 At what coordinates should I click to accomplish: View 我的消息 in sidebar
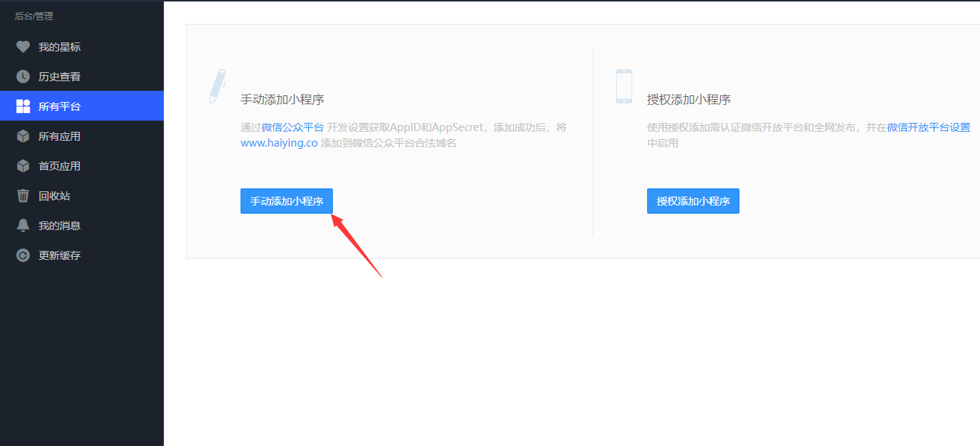click(x=82, y=226)
